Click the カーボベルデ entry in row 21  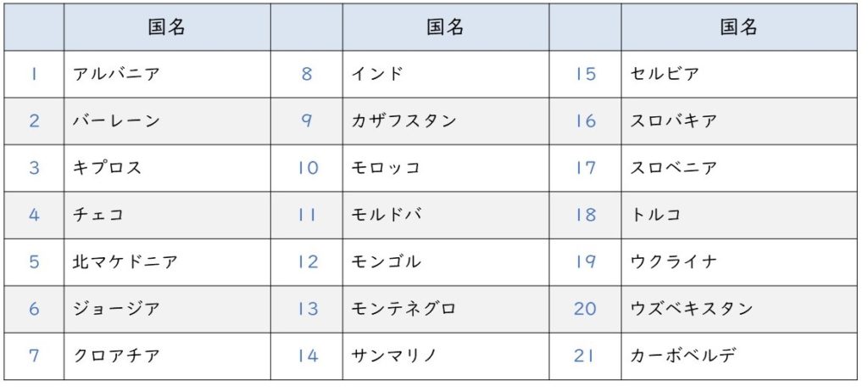(x=739, y=356)
